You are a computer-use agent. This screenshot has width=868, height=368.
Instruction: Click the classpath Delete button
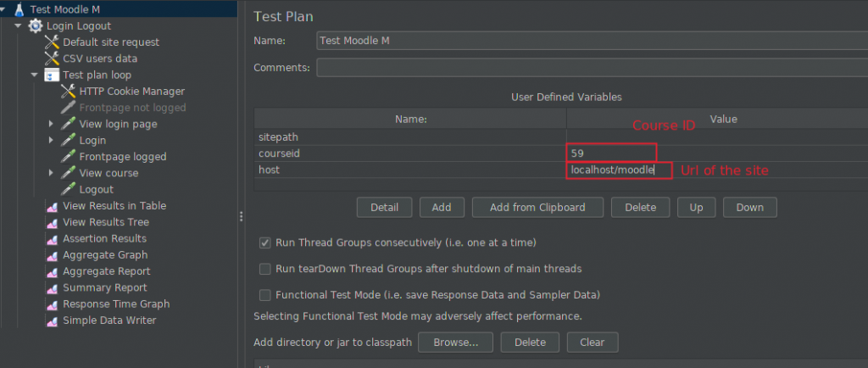tap(530, 342)
